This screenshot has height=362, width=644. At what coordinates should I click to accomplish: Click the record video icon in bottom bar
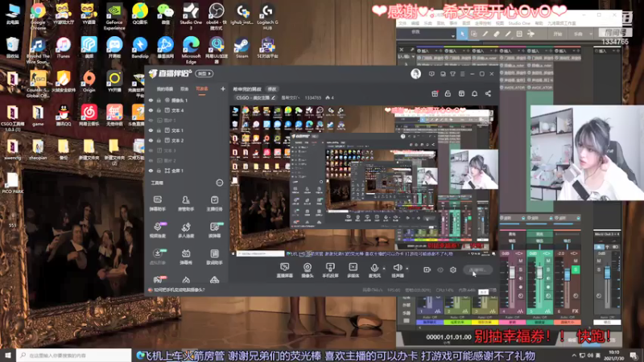(x=427, y=269)
